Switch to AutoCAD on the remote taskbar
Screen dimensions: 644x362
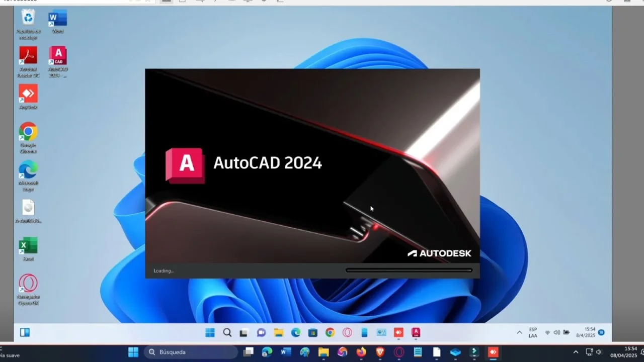(x=416, y=332)
